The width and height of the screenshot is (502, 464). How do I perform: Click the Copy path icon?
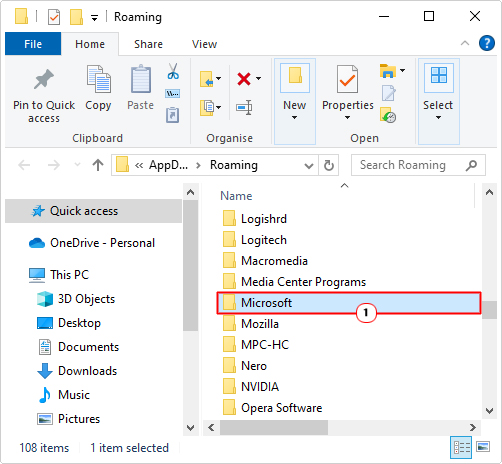[173, 93]
